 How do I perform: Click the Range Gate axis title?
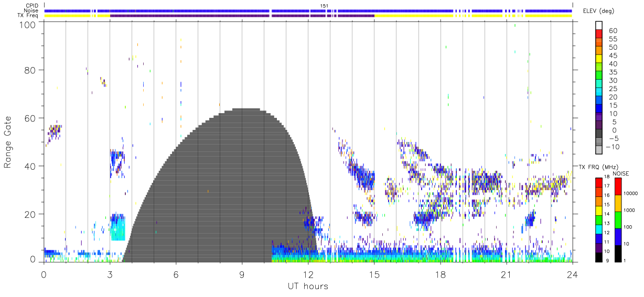pyautogui.click(x=8, y=142)
